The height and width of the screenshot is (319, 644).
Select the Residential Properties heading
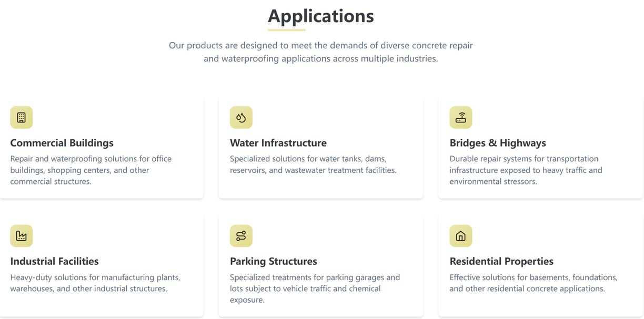click(501, 261)
